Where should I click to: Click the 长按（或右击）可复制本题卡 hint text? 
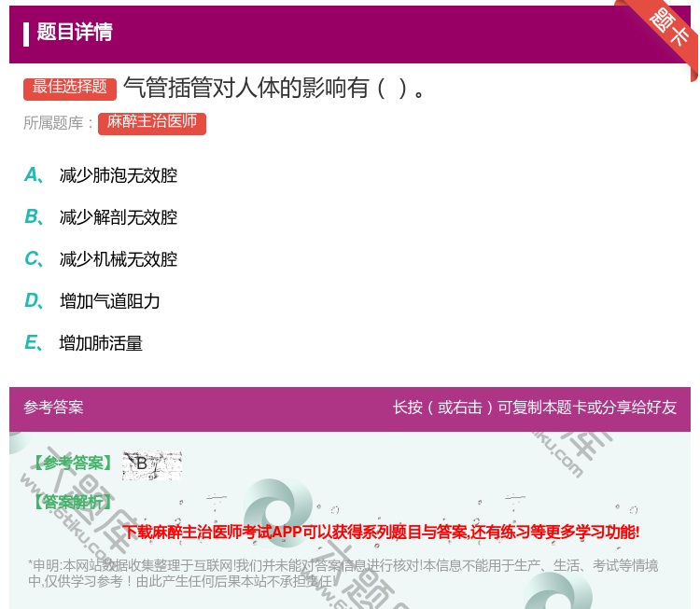coord(535,408)
